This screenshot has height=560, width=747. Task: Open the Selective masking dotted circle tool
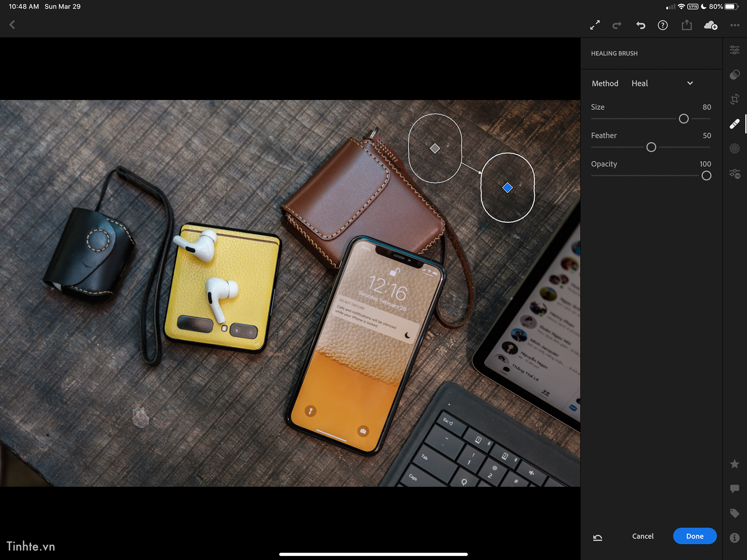735,148
